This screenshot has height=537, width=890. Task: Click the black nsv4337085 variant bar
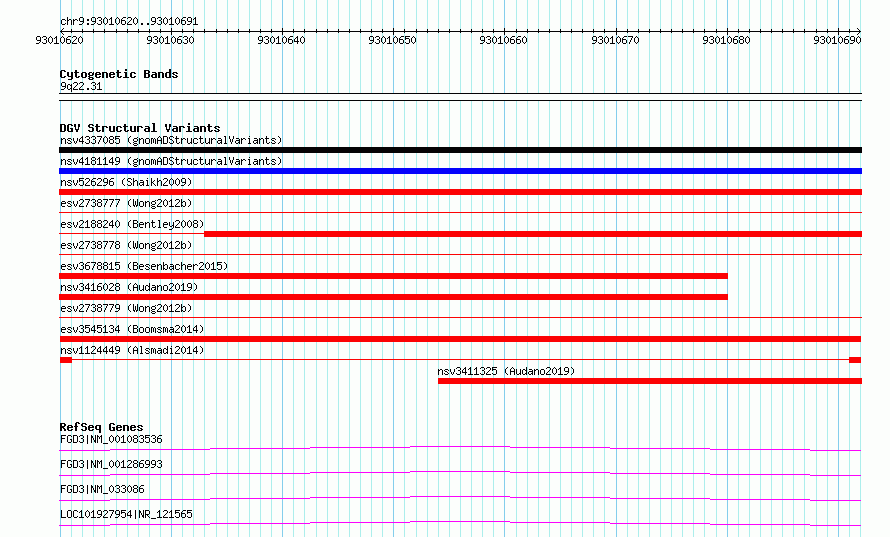click(460, 150)
